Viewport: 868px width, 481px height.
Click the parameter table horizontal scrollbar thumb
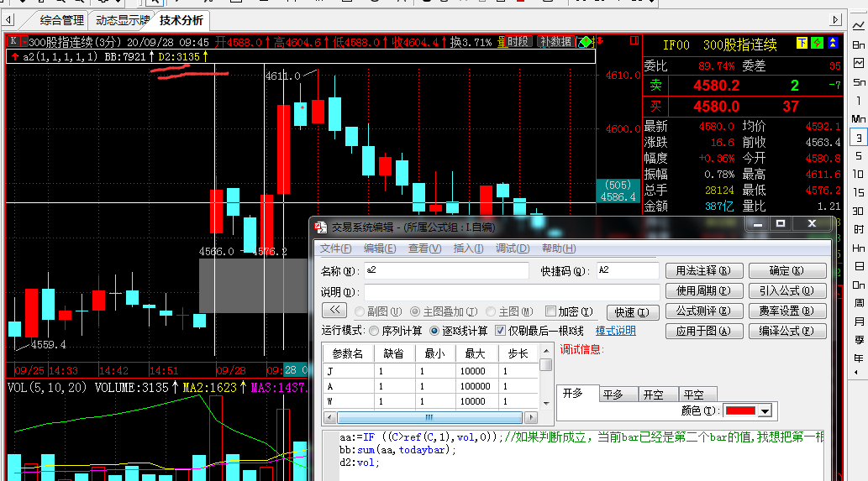tap(429, 417)
